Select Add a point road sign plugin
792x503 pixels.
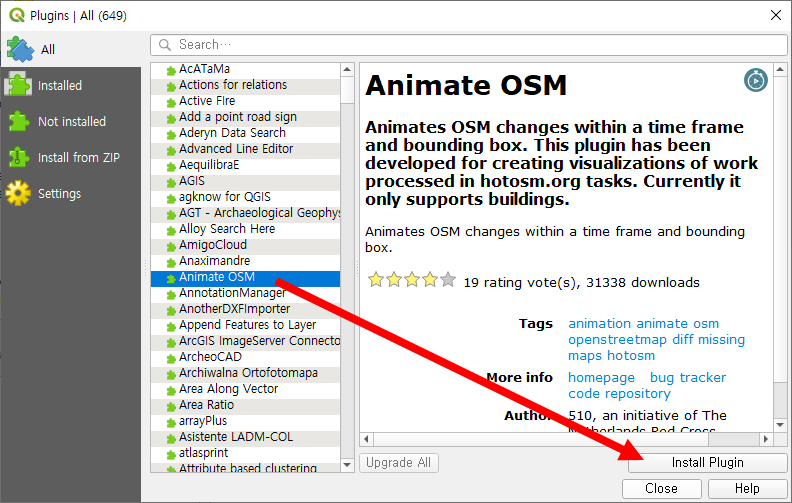[245, 117]
